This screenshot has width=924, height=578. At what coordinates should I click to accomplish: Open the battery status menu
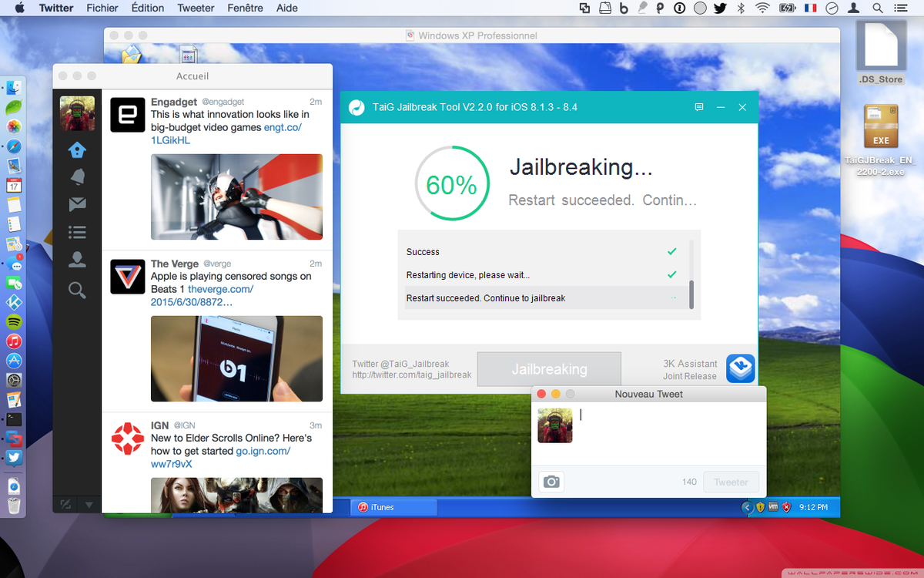coord(786,8)
